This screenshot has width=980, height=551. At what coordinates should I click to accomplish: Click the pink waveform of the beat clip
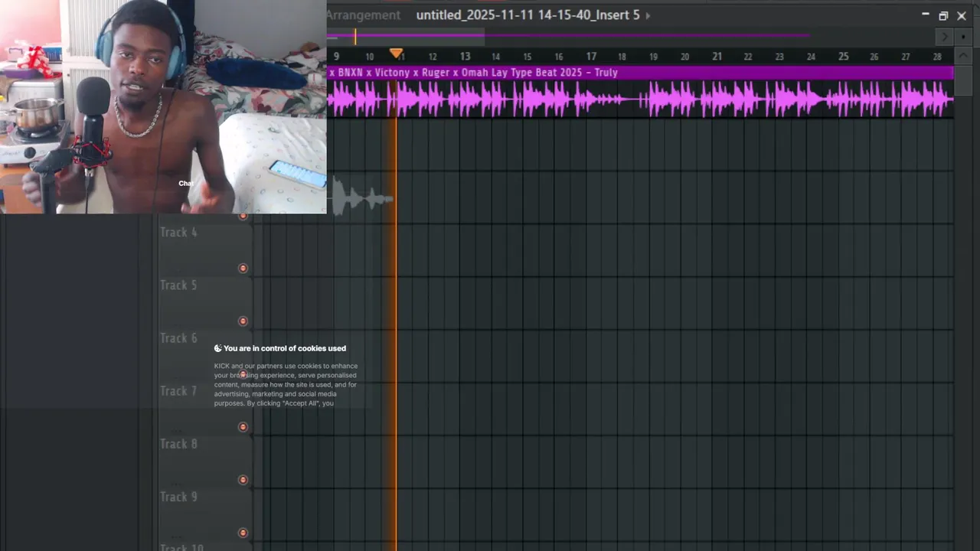(x=640, y=99)
